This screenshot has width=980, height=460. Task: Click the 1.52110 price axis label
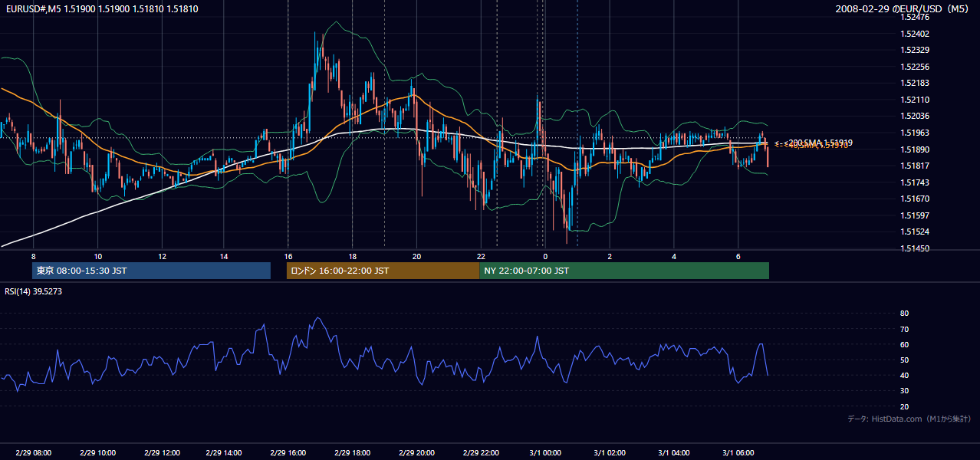(x=915, y=100)
